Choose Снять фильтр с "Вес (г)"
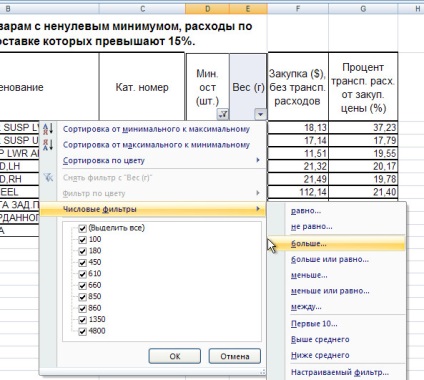 tap(107, 178)
